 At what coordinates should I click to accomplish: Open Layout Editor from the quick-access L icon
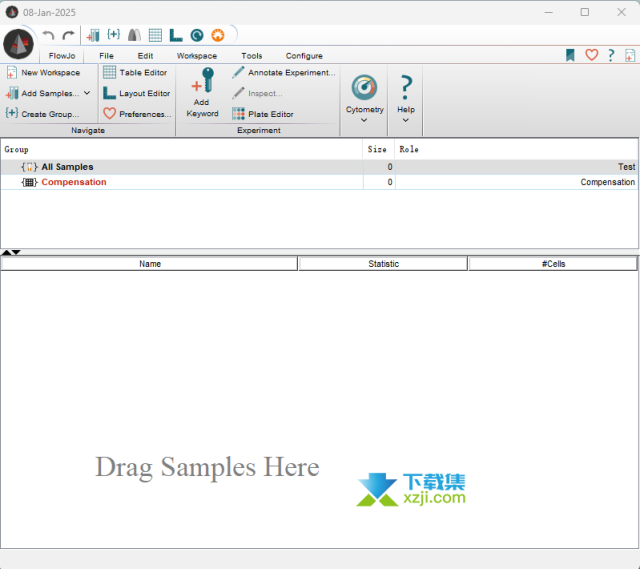pos(176,36)
